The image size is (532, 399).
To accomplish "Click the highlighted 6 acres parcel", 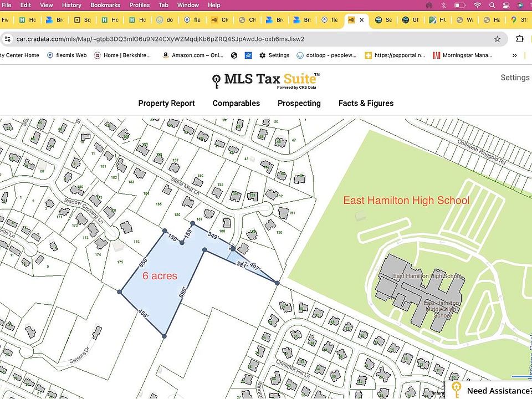I will pos(160,276).
